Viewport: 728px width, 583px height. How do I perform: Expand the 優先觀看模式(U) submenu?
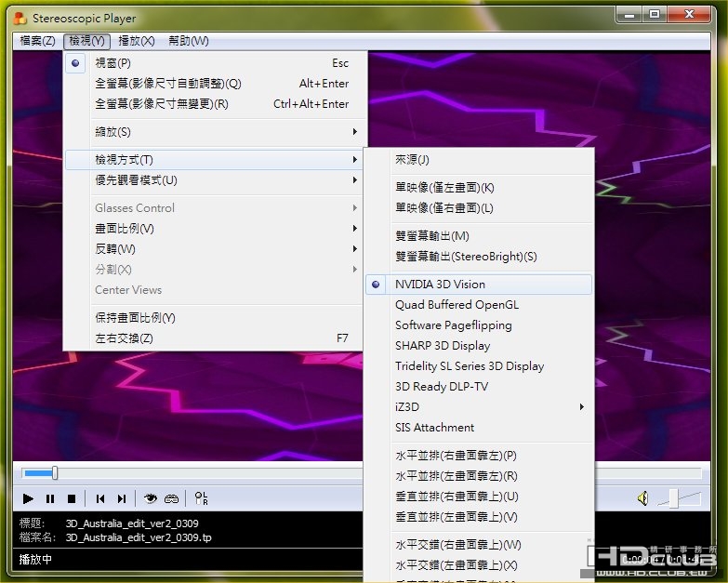[x=215, y=180]
